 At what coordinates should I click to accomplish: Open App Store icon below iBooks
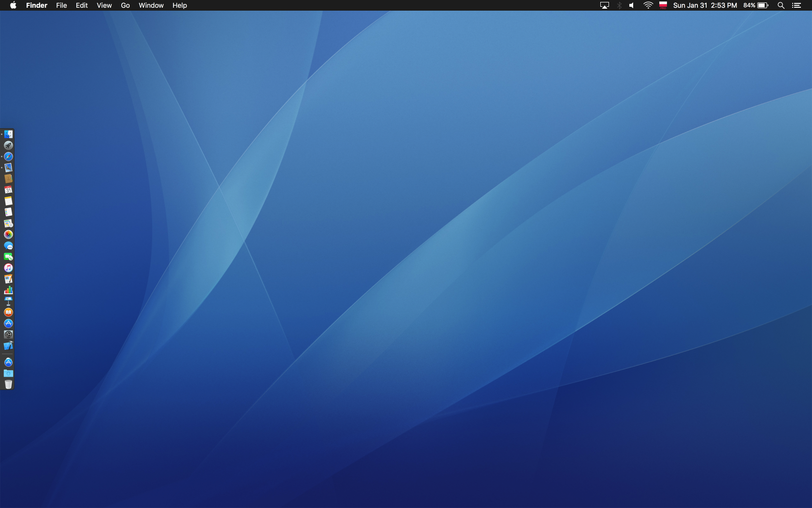[8, 323]
